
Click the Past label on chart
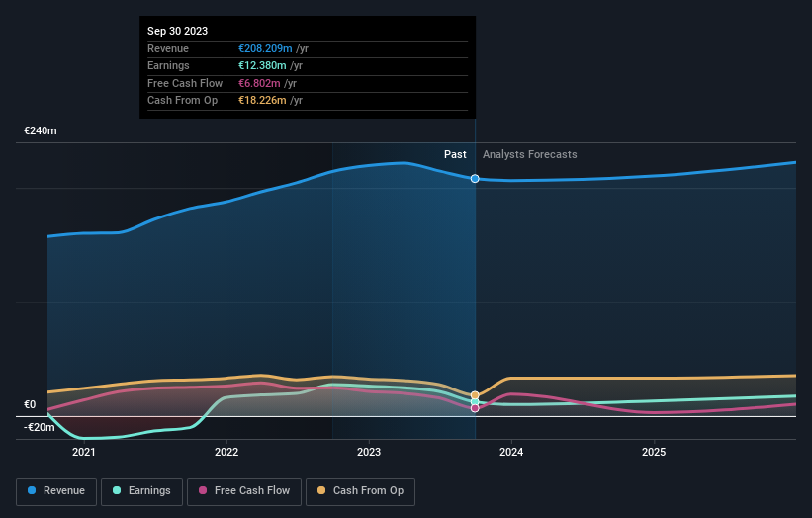455,154
